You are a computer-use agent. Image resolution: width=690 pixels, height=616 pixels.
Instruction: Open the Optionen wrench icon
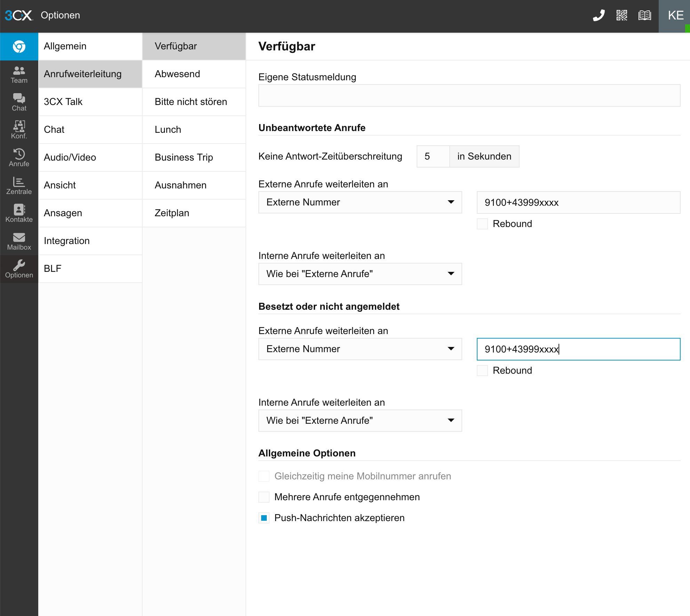pos(19,269)
